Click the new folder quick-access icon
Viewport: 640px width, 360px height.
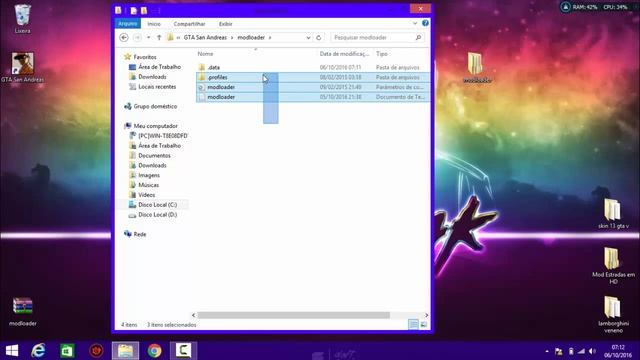pyautogui.click(x=144, y=11)
